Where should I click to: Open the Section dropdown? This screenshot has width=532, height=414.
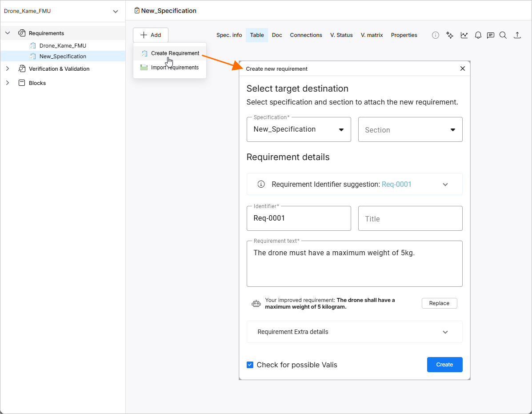pos(410,130)
